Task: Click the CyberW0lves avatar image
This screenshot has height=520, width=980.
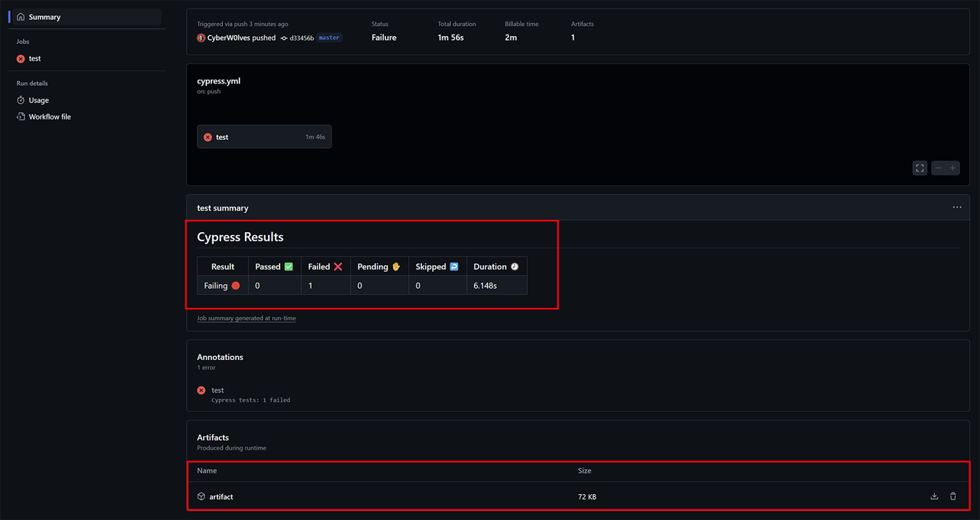Action: (x=201, y=38)
